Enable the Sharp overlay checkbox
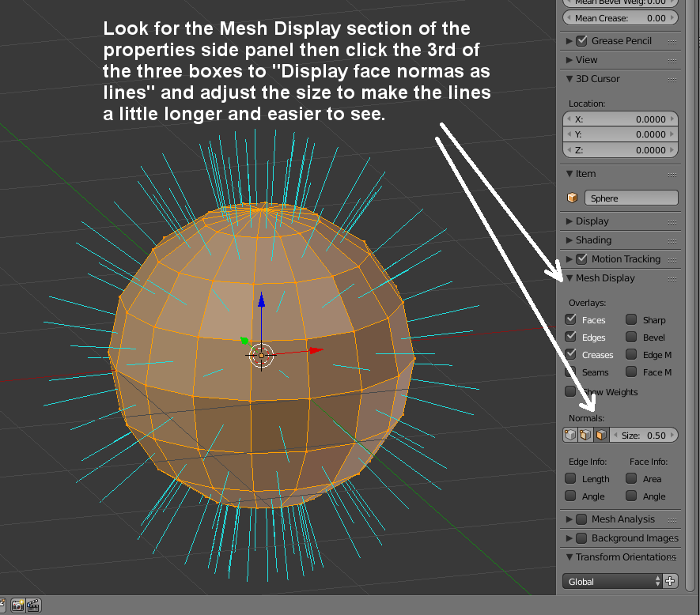The height and width of the screenshot is (615, 700). [631, 319]
